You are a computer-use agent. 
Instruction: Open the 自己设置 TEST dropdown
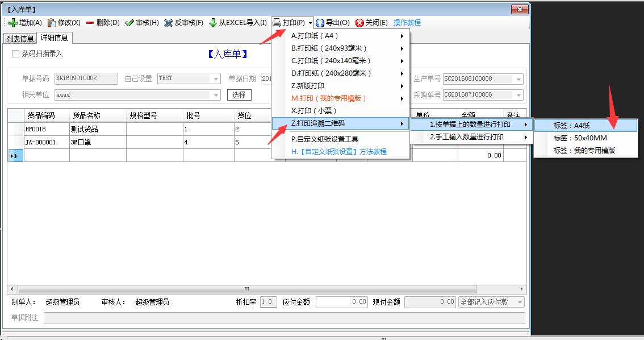click(x=216, y=79)
